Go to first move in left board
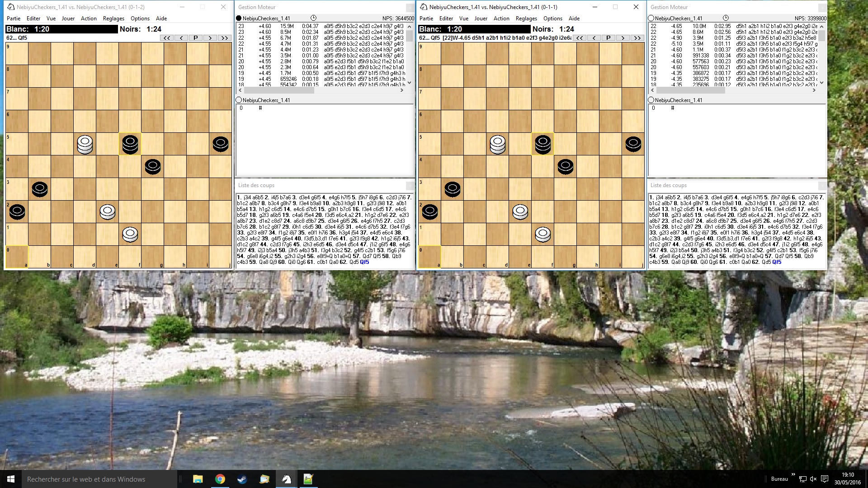The width and height of the screenshot is (868, 488). click(x=167, y=38)
